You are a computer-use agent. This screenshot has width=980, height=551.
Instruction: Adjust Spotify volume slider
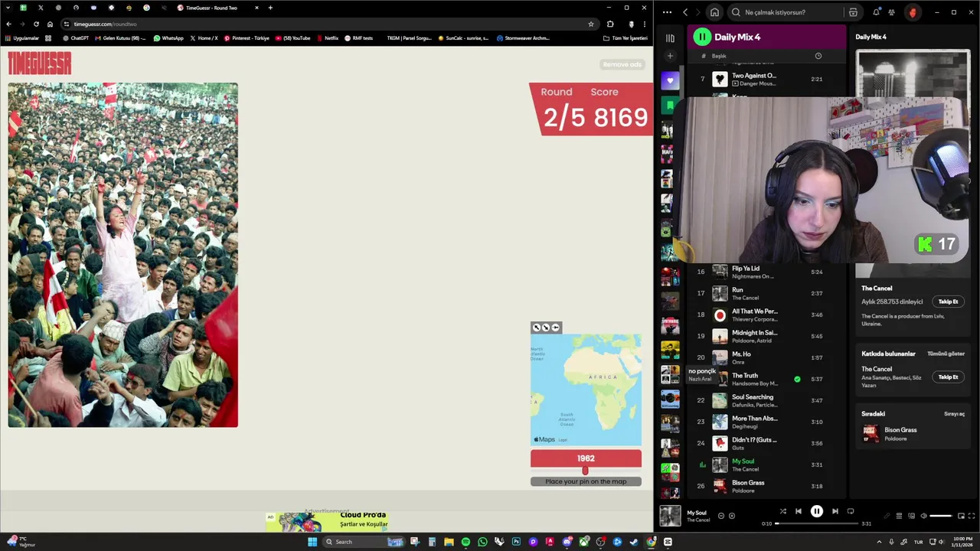(940, 516)
